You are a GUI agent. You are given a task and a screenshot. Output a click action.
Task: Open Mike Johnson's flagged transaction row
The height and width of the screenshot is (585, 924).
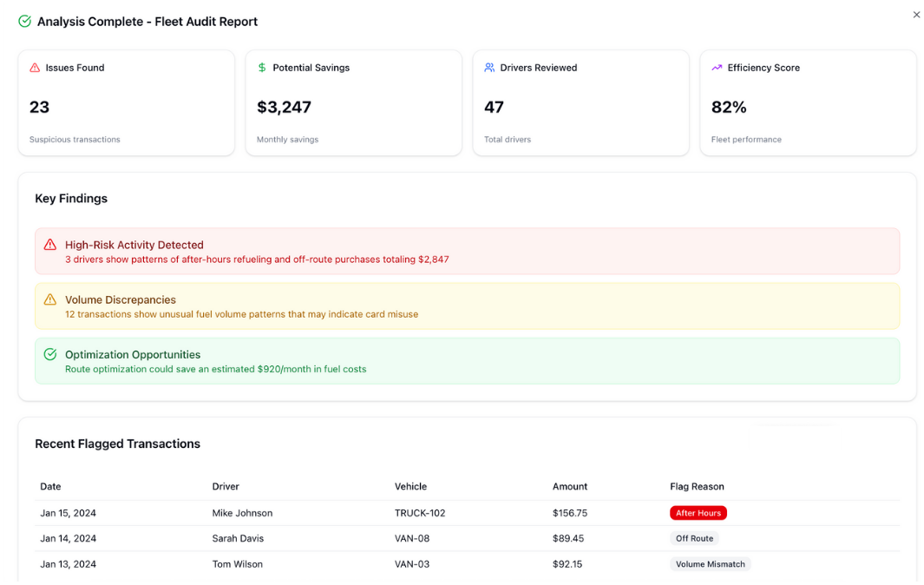[x=347, y=512]
